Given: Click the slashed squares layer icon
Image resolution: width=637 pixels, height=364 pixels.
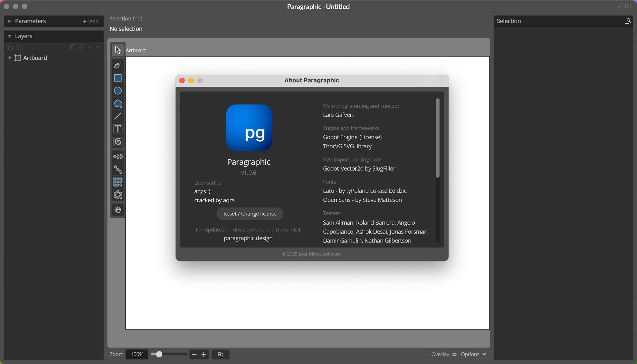Looking at the screenshot, I should (x=82, y=48).
